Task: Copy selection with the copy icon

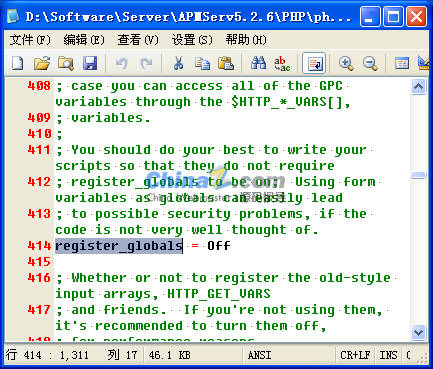Action: tap(202, 63)
